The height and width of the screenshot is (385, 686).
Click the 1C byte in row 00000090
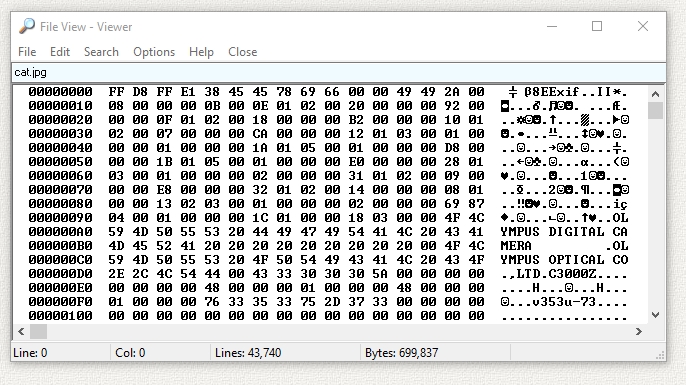260,218
